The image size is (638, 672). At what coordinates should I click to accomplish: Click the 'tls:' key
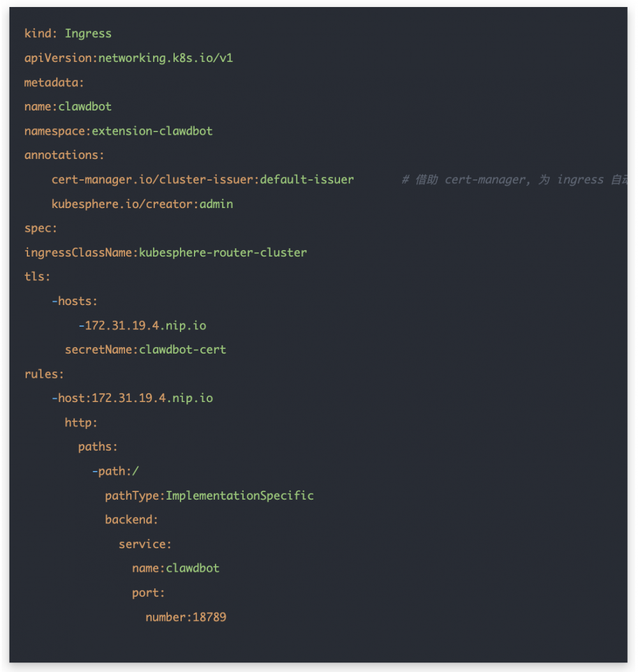pyautogui.click(x=37, y=276)
